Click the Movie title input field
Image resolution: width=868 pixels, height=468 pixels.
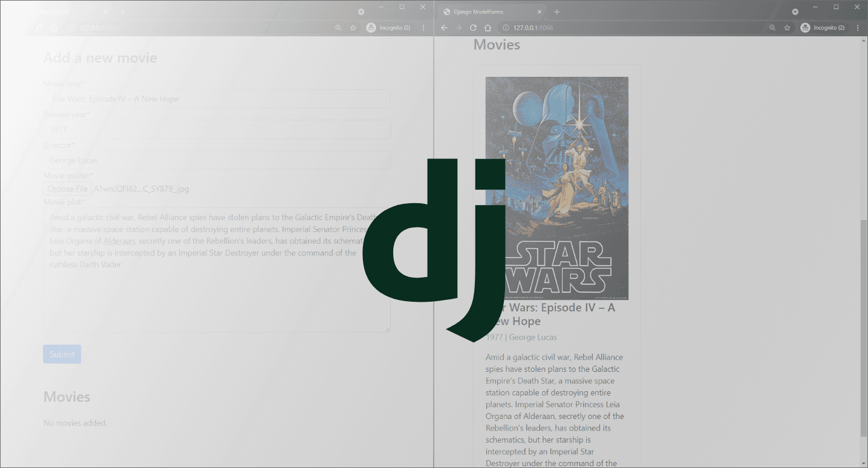(x=217, y=99)
